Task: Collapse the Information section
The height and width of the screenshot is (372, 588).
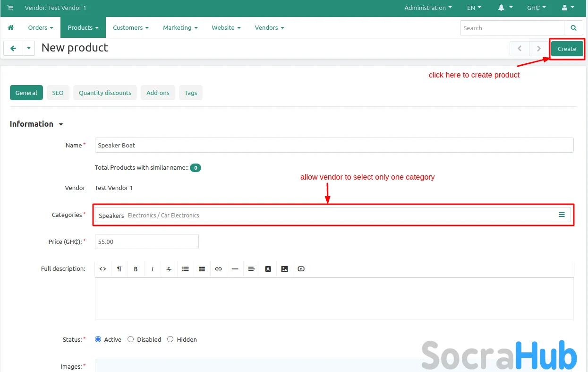Action: point(36,124)
